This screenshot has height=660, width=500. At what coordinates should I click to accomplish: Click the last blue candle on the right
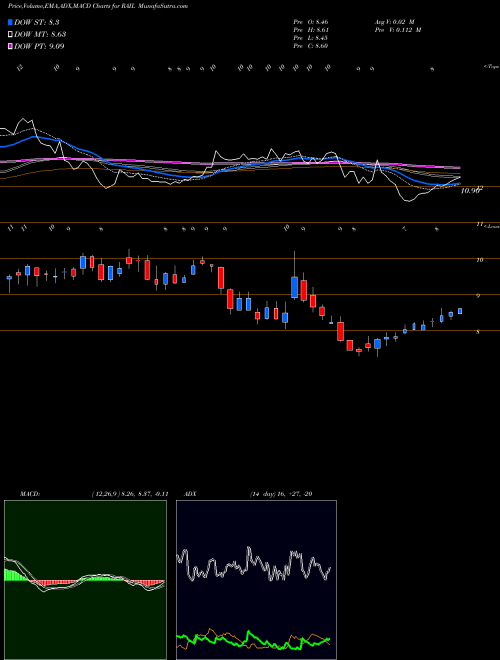[460, 311]
